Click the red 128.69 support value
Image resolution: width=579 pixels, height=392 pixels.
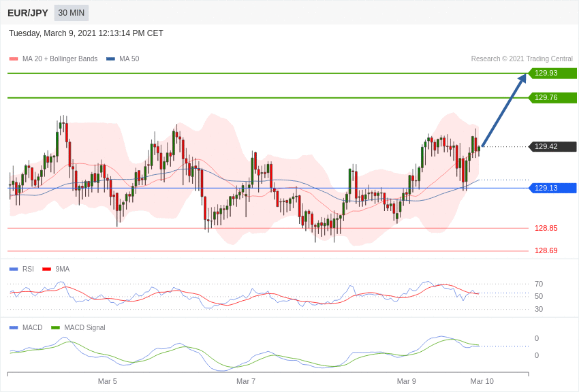(546, 250)
